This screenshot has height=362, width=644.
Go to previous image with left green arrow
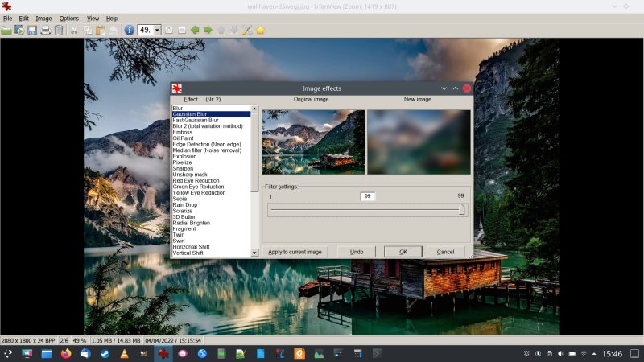(x=195, y=30)
